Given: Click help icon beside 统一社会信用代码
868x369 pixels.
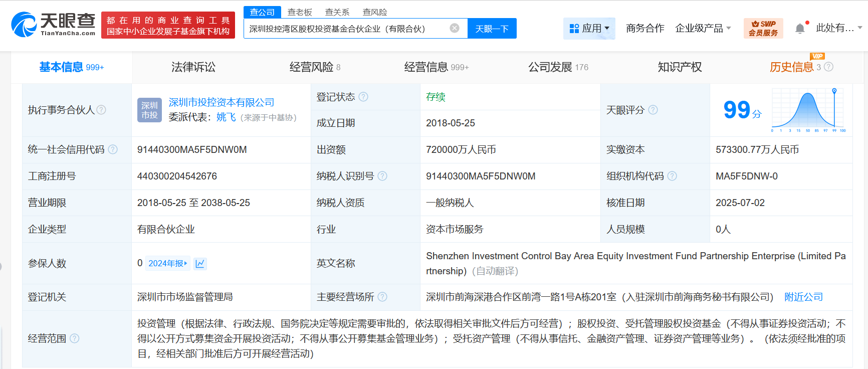Looking at the screenshot, I should click(113, 149).
